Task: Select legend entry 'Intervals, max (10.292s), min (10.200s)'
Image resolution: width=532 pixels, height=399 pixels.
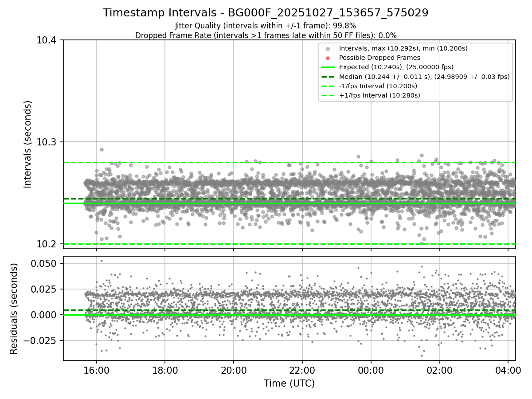Action: click(x=403, y=48)
